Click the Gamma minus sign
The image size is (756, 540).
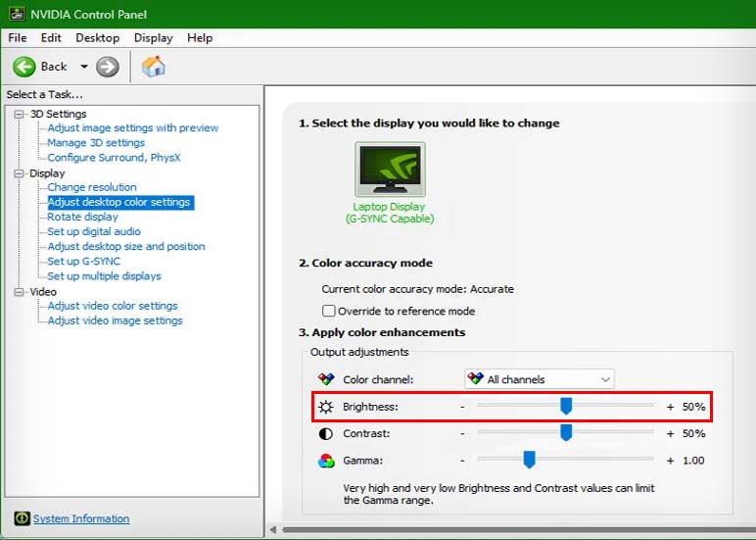[462, 461]
